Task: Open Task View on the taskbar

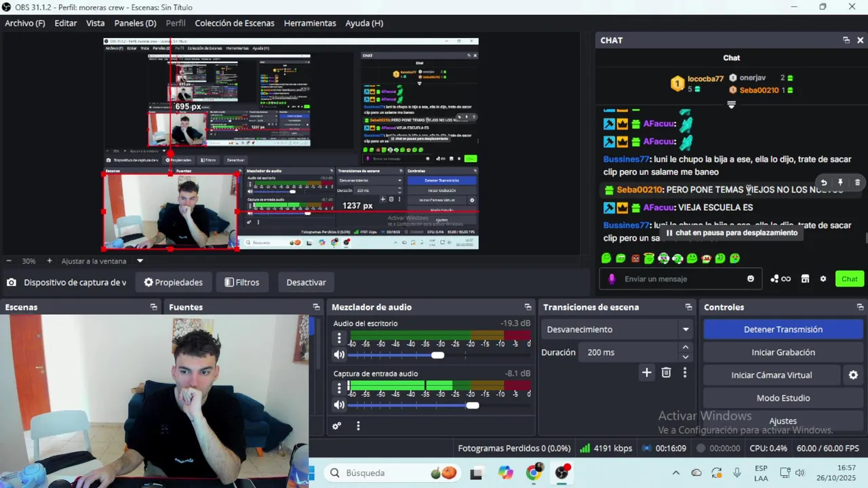Action: (x=476, y=473)
